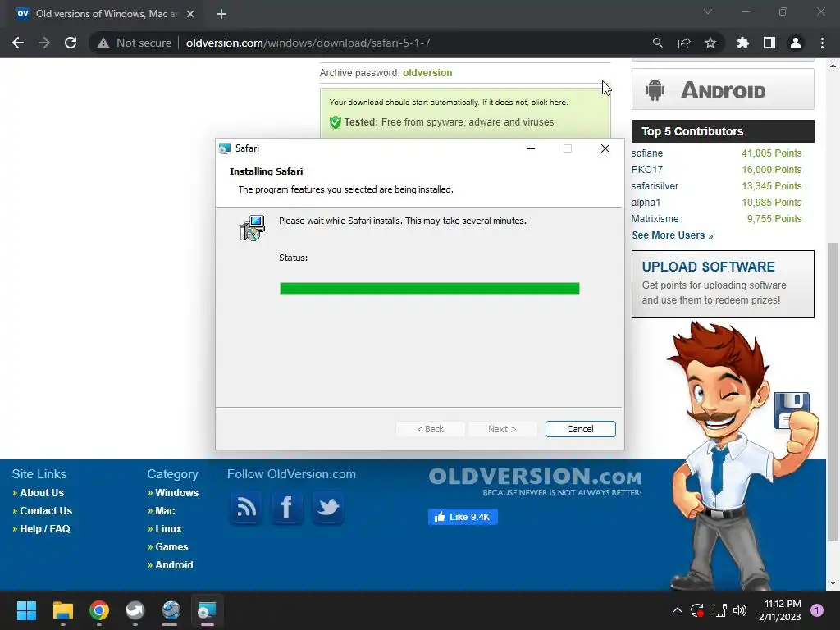Open a new browser tab
The image size is (840, 630).
(x=221, y=14)
